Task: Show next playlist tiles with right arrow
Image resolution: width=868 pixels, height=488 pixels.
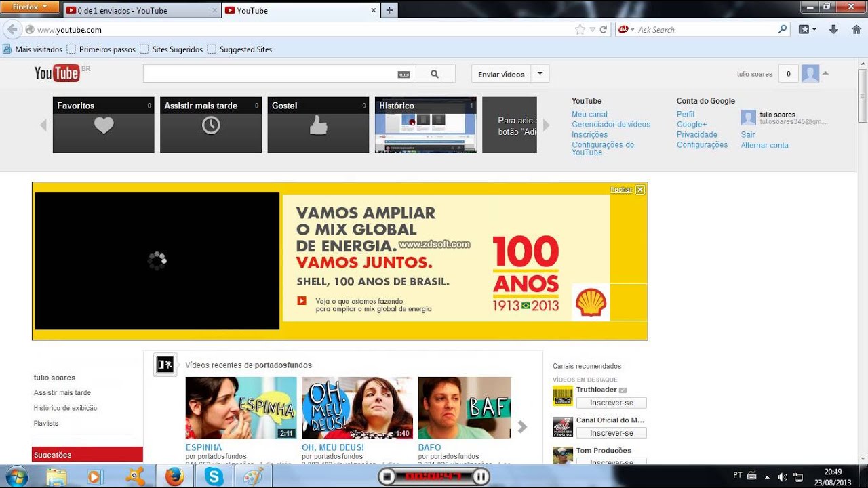Action: (x=546, y=125)
